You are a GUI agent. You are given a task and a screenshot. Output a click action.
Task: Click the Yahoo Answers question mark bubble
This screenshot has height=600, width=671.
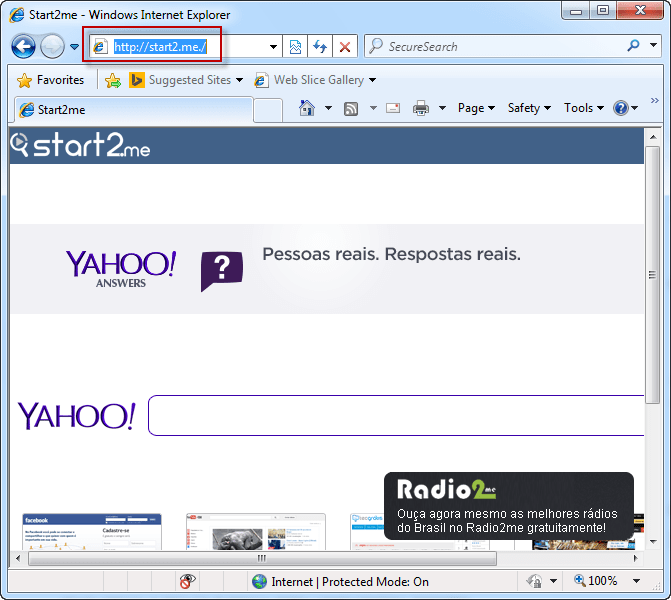coord(222,271)
